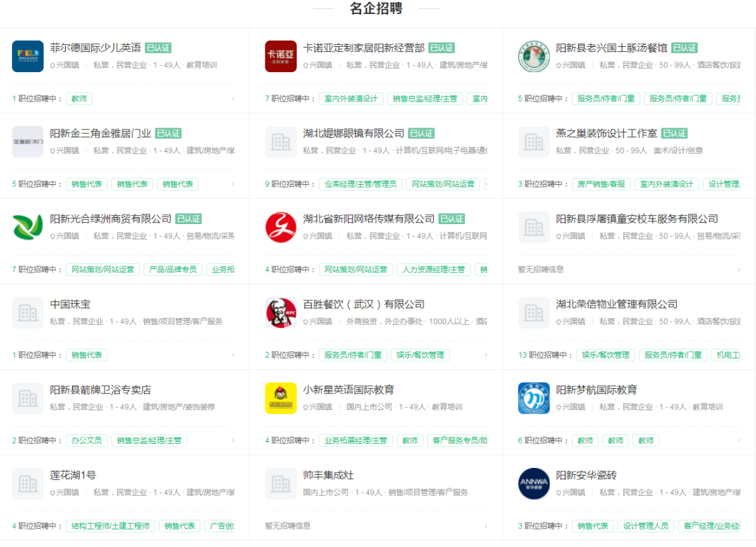Image resolution: width=756 pixels, height=547 pixels.
Task: Click the 办公文员 tag under 阳新县箭牌卫浴专卖店
Action: pyautogui.click(x=85, y=441)
